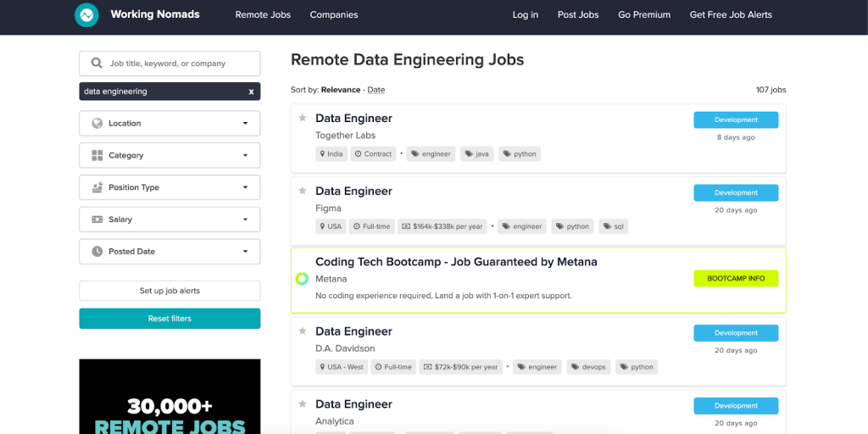Click Development badge on Together Labs job
The width and height of the screenshot is (868, 434).
coord(736,120)
